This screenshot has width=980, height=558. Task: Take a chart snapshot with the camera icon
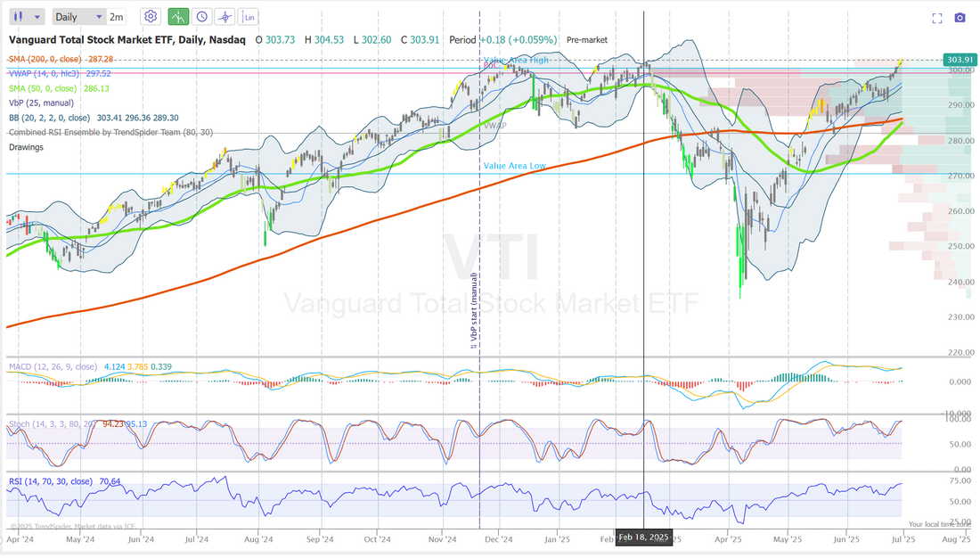960,18
